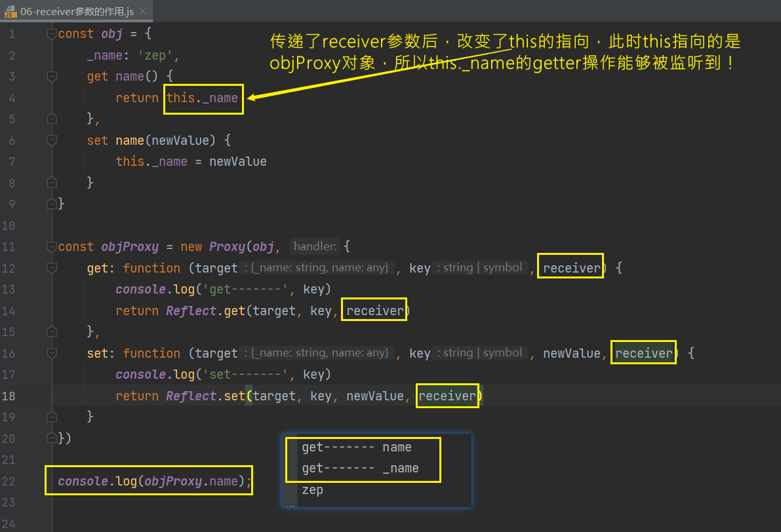The height and width of the screenshot is (532, 781).
Task: Click the 'get-------' string on line 13
Action: 245,289
